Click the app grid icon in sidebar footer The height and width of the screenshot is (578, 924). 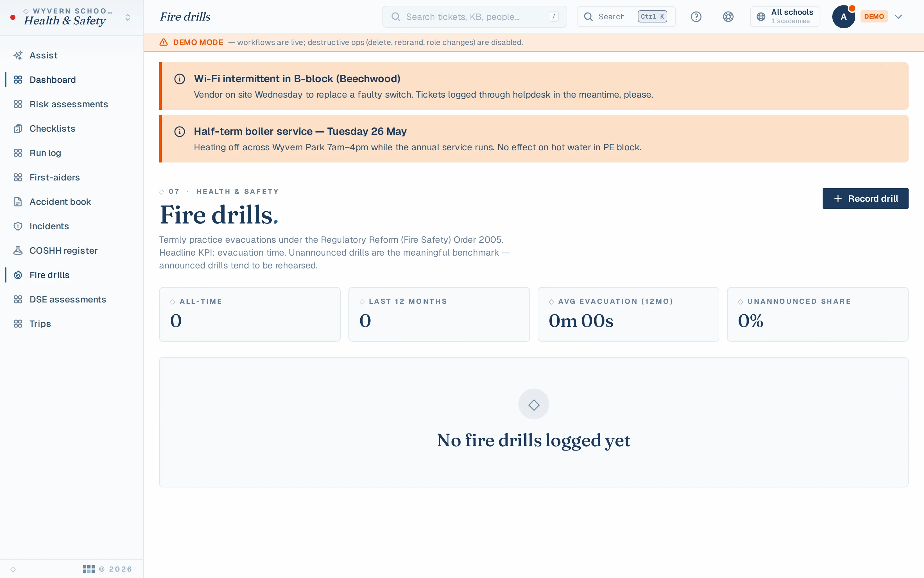point(89,569)
